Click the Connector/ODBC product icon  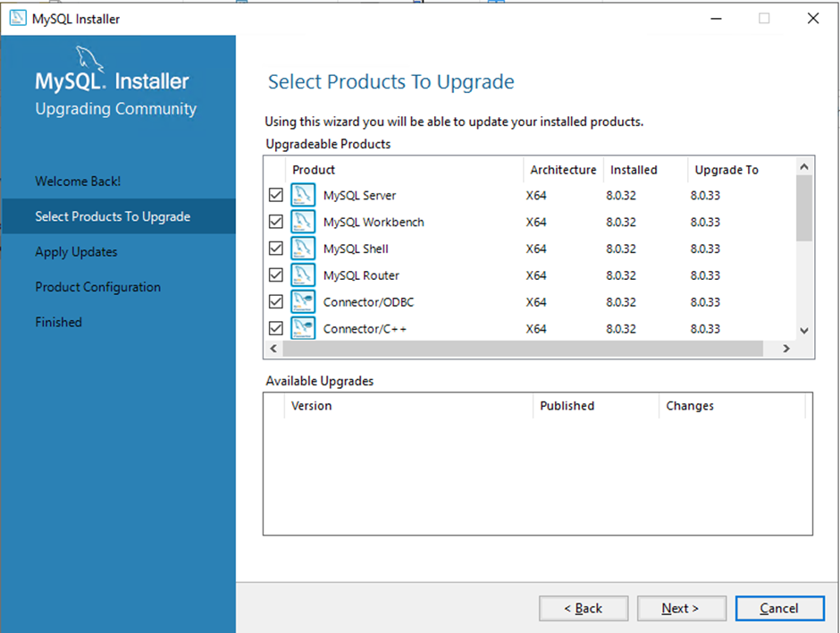pyautogui.click(x=303, y=302)
